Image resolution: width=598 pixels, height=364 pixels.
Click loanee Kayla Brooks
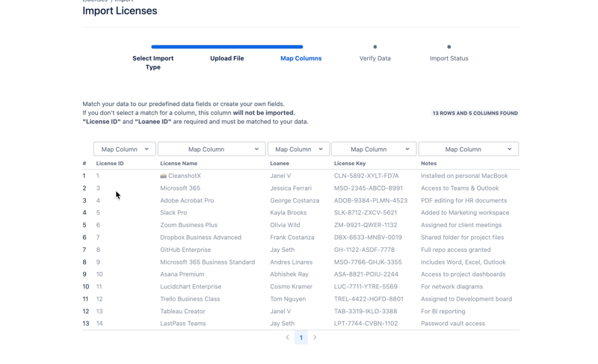coord(289,213)
